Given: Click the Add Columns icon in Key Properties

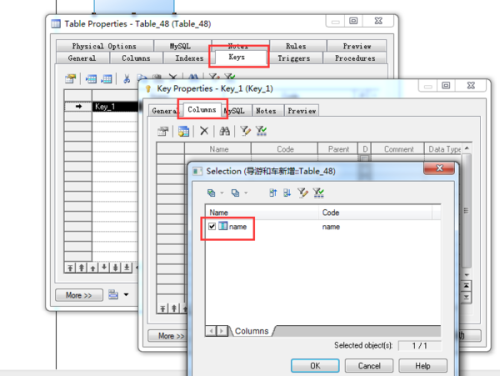Looking at the screenshot, I should (x=183, y=131).
